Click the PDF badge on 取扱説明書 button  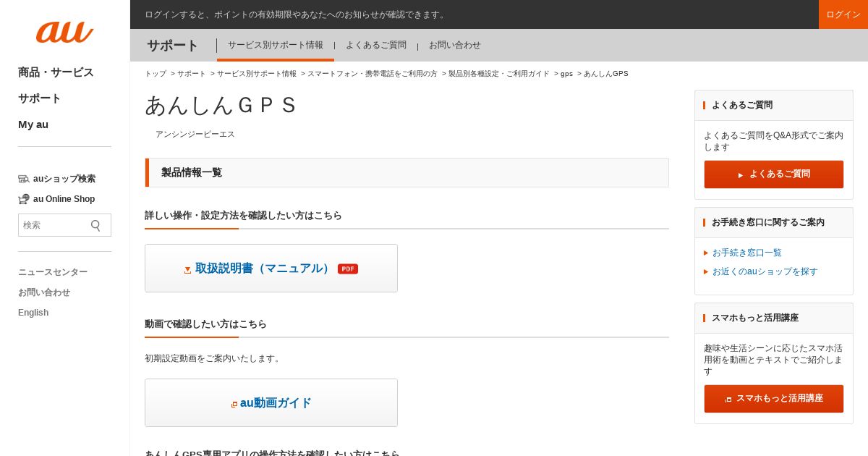tap(348, 269)
